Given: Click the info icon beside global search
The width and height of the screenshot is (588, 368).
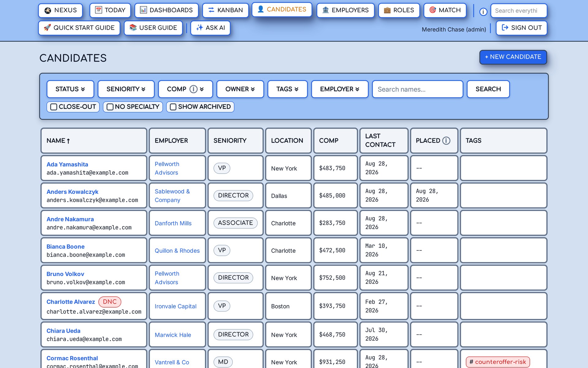Looking at the screenshot, I should 483,12.
